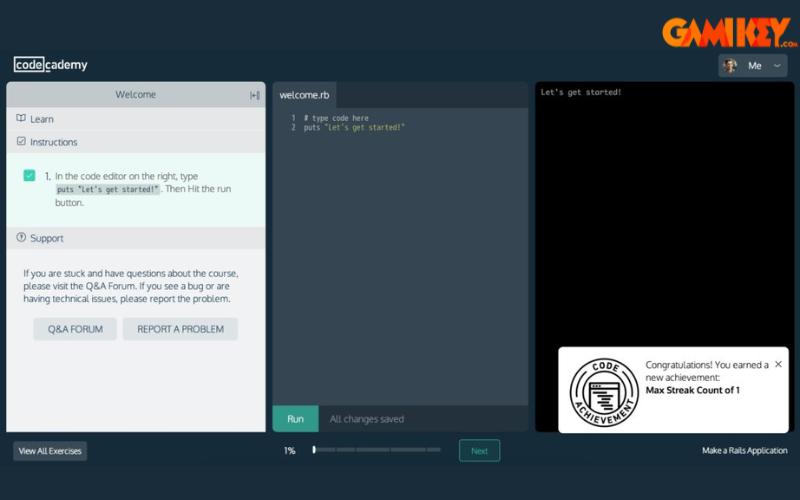
Task: Collapse the Welcome panel with the collapse icon
Action: [x=255, y=95]
